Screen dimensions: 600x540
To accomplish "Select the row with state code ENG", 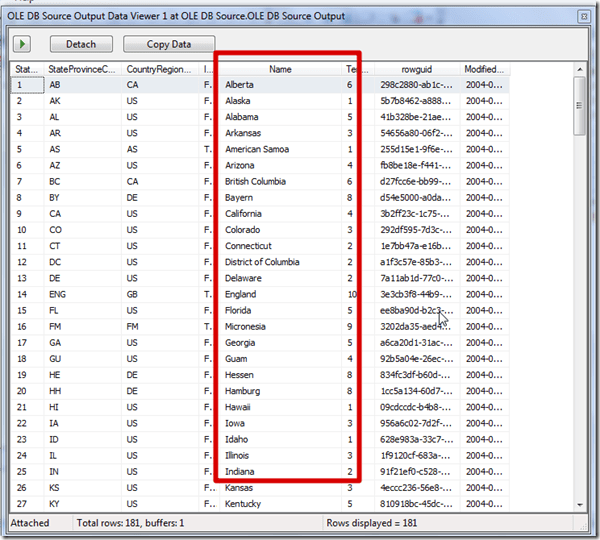I will pyautogui.click(x=60, y=294).
